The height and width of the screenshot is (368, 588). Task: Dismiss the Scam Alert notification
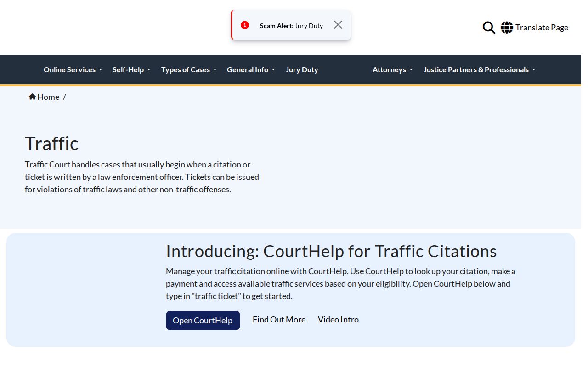[338, 25]
